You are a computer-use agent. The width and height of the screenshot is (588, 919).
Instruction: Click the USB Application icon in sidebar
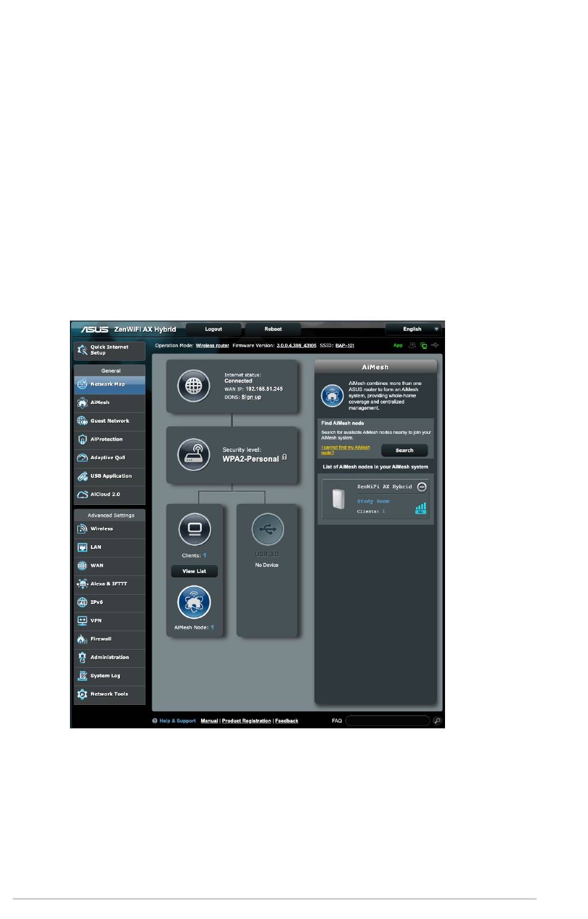(82, 477)
